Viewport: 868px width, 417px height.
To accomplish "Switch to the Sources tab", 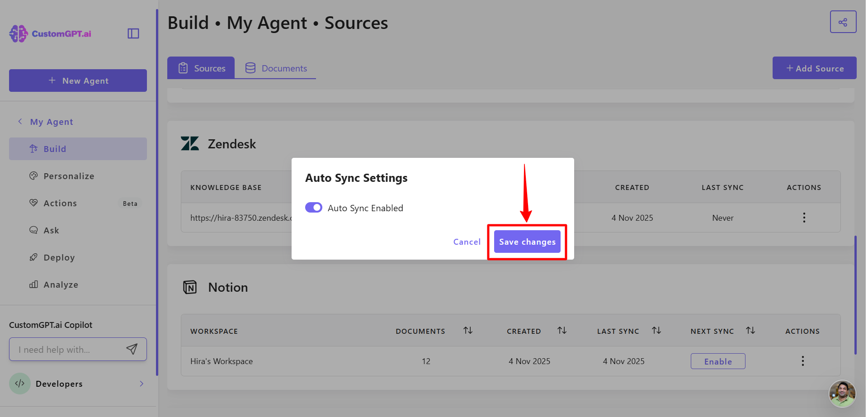I will click(x=201, y=68).
